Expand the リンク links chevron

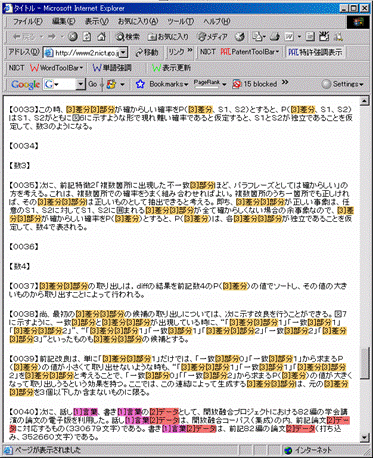[x=190, y=50]
